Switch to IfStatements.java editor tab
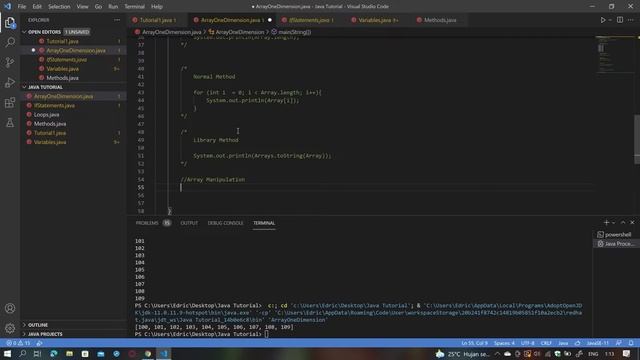The width and height of the screenshot is (640, 360). click(x=311, y=20)
